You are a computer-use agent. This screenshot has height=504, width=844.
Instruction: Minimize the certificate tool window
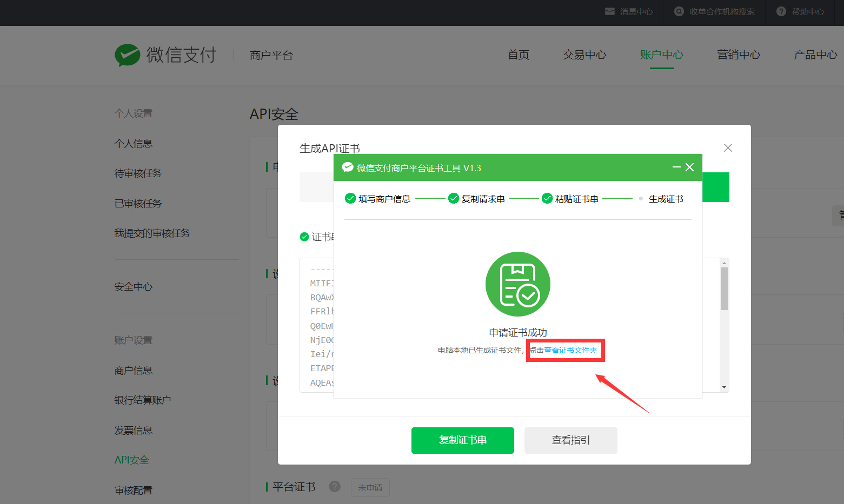click(x=676, y=167)
